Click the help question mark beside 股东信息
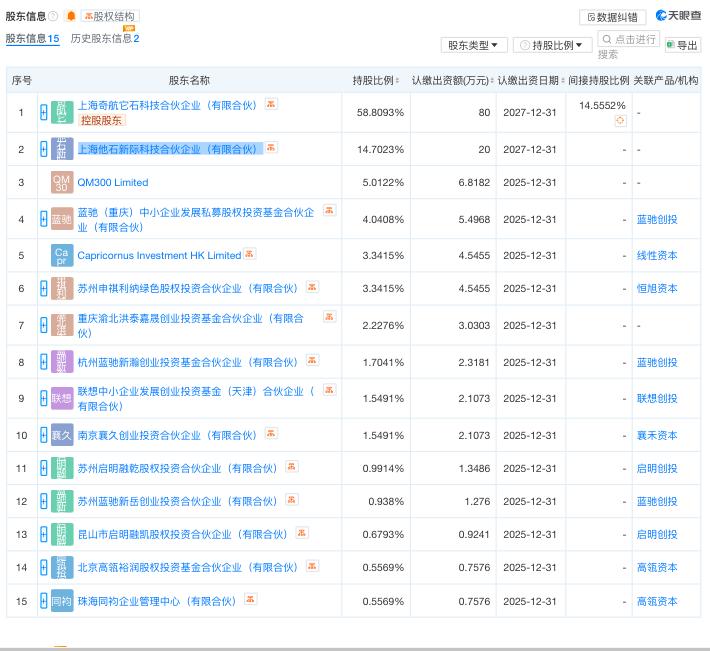The image size is (710, 651). click(x=53, y=16)
